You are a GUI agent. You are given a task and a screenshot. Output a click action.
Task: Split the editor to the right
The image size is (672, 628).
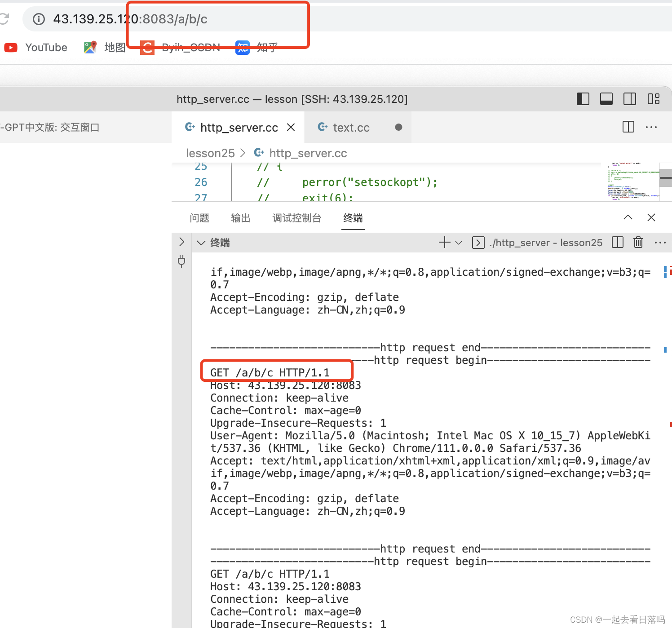[628, 127]
